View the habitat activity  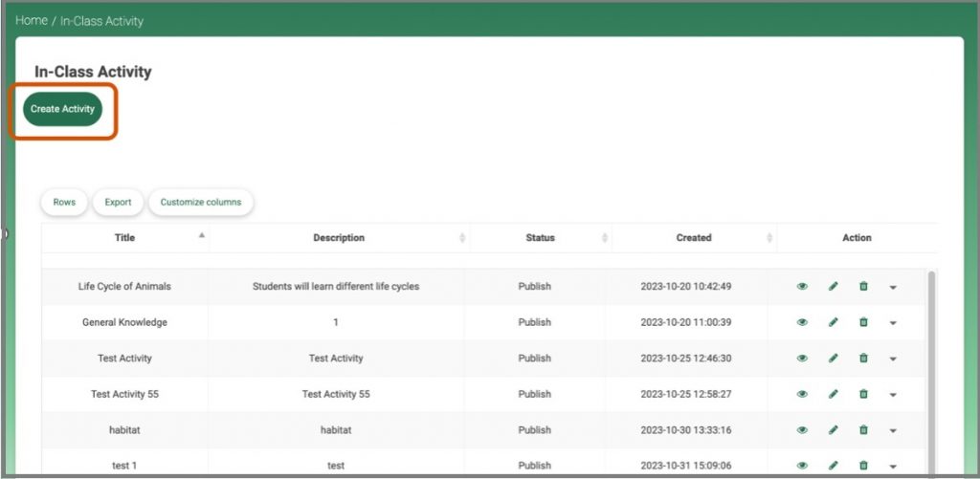tap(802, 430)
